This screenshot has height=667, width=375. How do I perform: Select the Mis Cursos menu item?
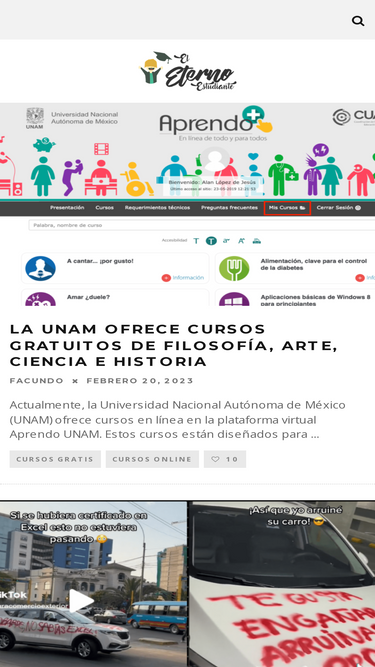[x=287, y=208]
